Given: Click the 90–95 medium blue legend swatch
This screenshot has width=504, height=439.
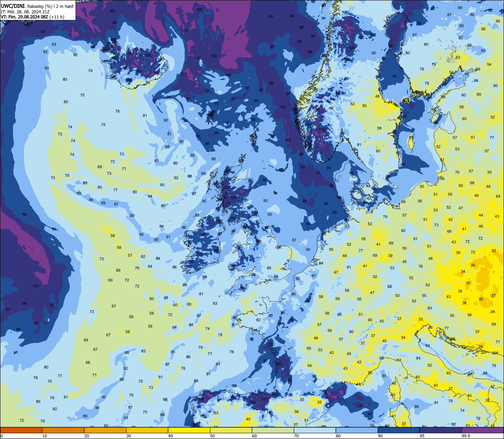Looking at the screenshot, I should click(x=398, y=430).
